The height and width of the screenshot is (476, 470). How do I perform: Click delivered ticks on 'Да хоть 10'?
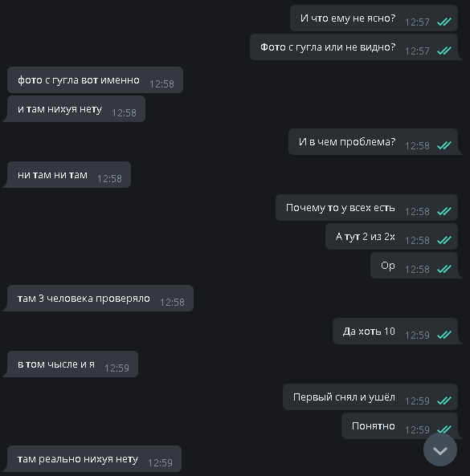[x=444, y=335]
